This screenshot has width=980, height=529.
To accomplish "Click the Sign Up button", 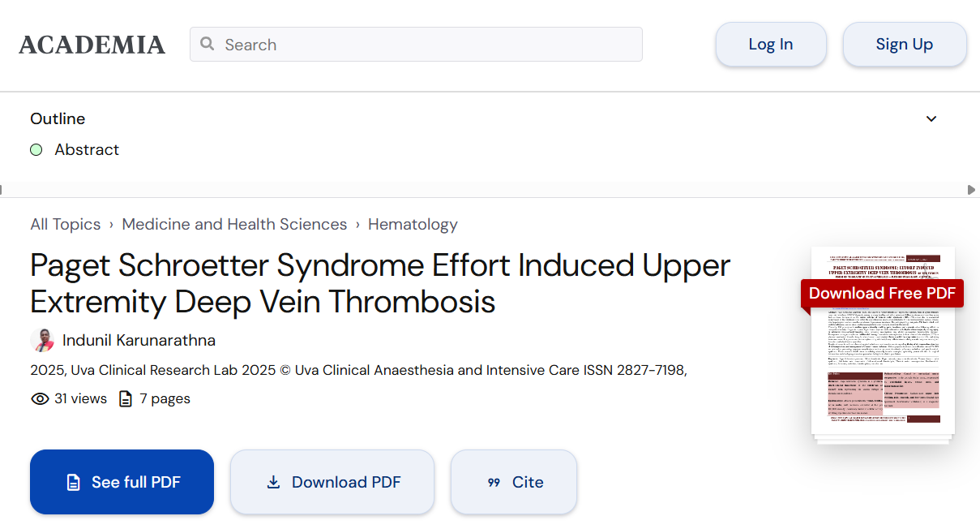I will pos(905,44).
